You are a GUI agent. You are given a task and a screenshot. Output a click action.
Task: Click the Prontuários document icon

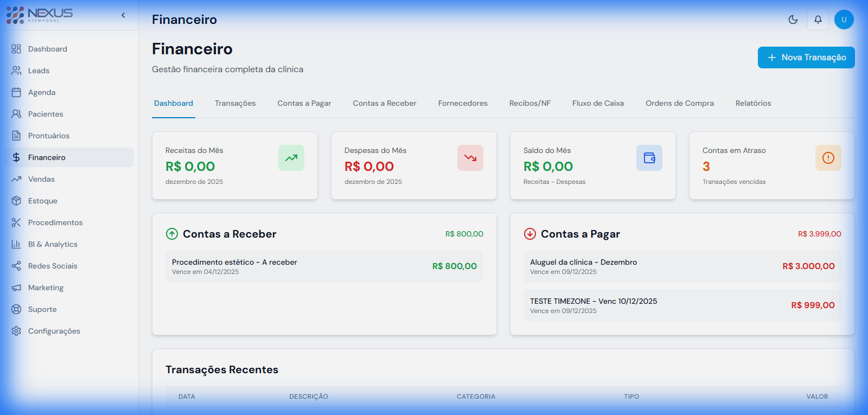click(16, 136)
